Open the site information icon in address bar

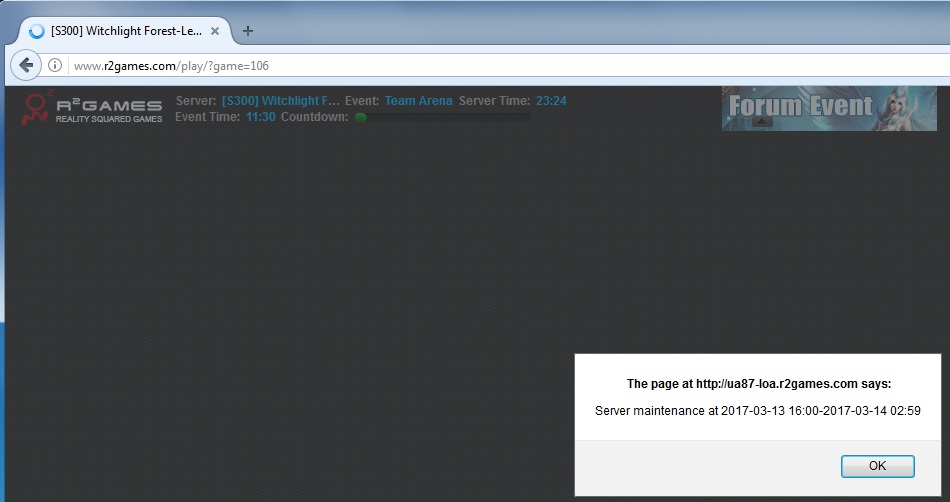tap(56, 66)
